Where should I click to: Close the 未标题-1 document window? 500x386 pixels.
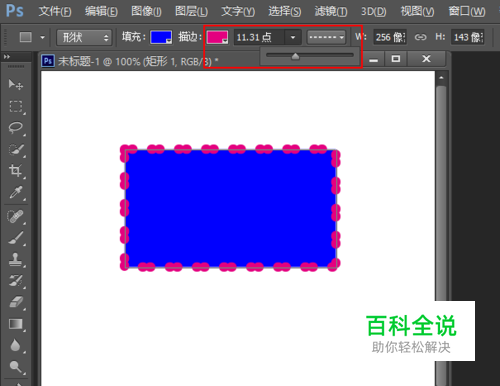tap(426, 59)
